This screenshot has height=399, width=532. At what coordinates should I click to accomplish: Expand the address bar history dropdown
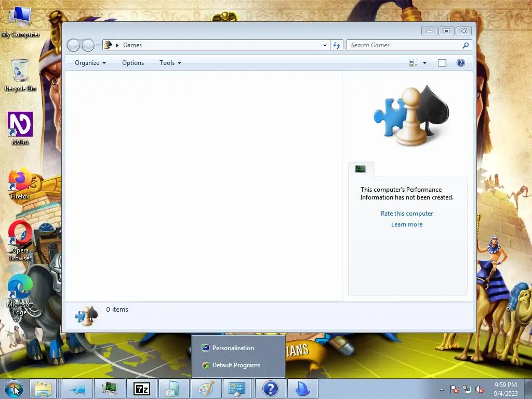(x=325, y=45)
